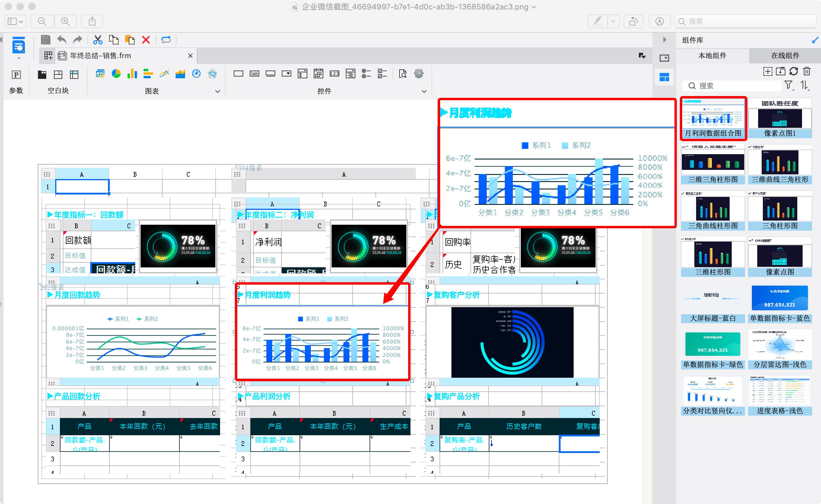Click the gauge chart icon

point(196,74)
